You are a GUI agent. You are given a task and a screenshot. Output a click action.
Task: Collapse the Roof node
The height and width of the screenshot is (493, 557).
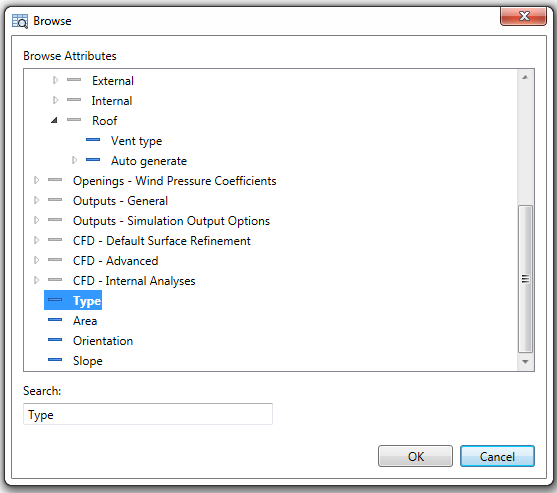coord(54,120)
